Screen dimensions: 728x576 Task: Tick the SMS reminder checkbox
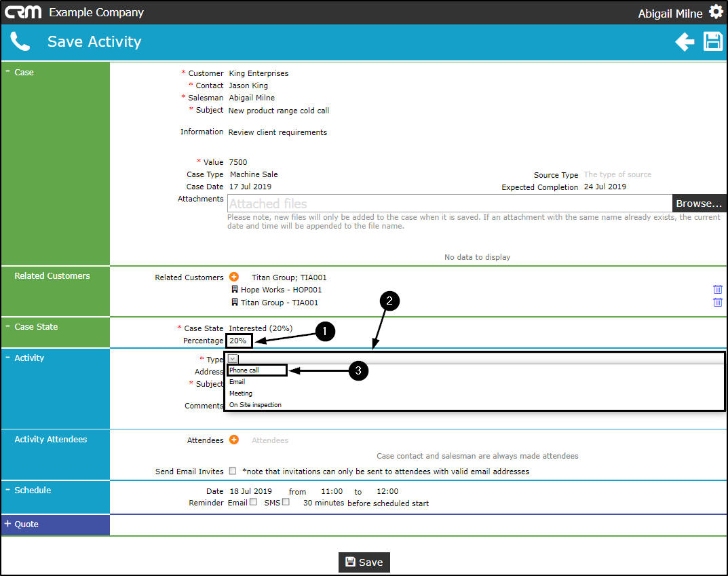286,502
